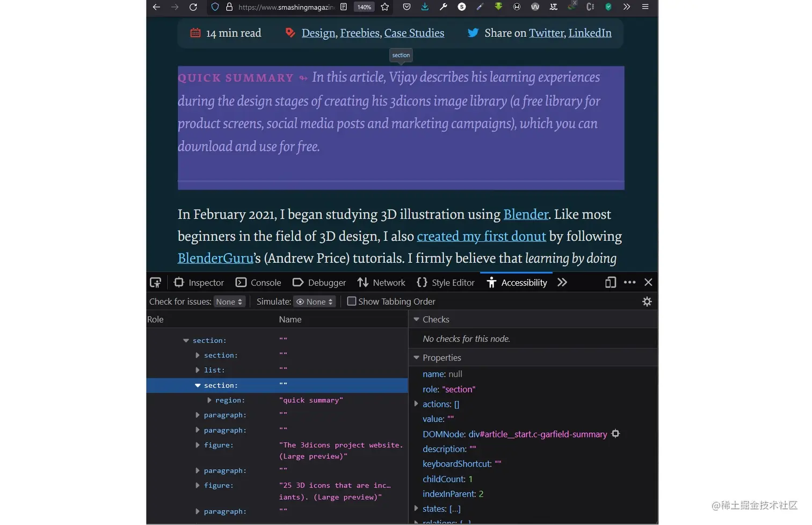
Task: Open the Case Studies category link
Action: (x=414, y=33)
